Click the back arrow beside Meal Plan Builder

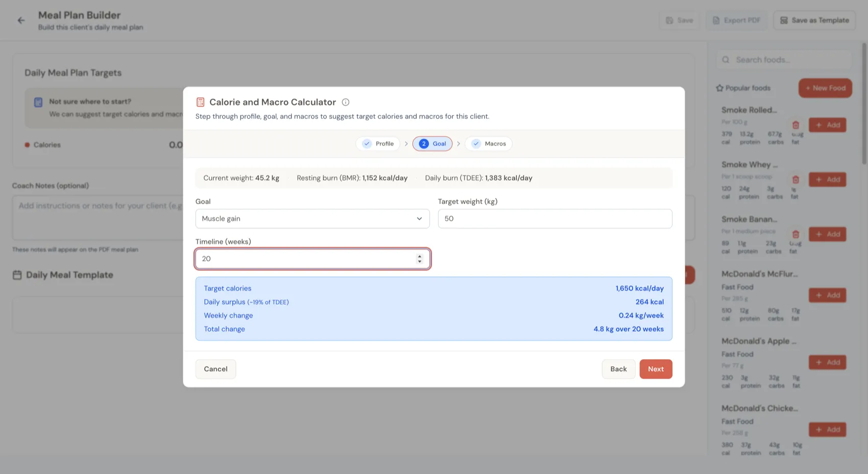pyautogui.click(x=21, y=20)
